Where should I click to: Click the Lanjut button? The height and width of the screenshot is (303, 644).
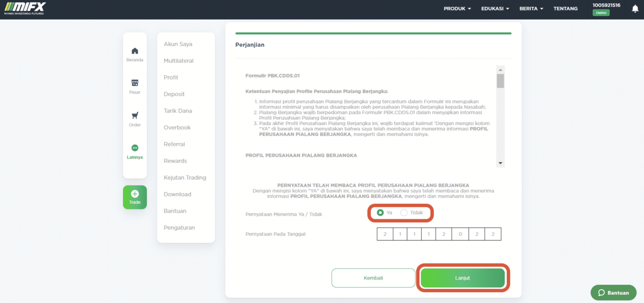[462, 278]
